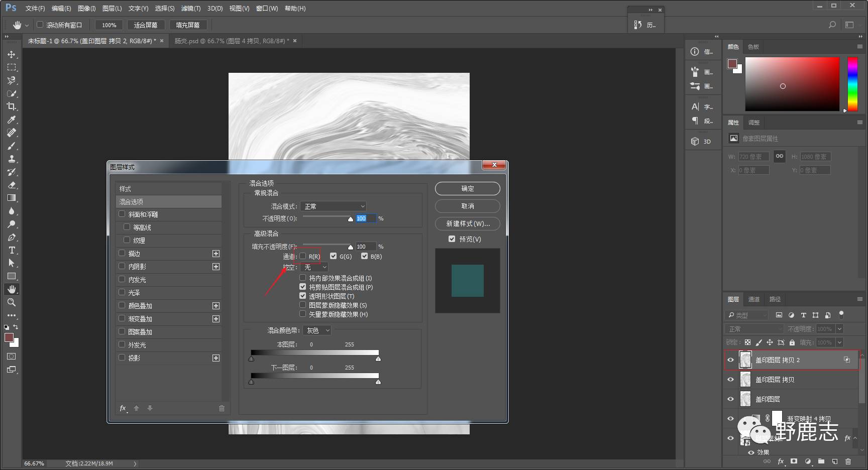The width and height of the screenshot is (868, 470).
Task: Select the Move tool
Action: [11, 54]
